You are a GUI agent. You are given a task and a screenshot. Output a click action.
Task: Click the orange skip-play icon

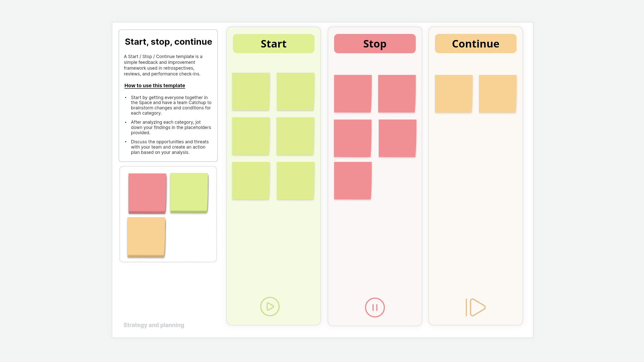tap(475, 307)
